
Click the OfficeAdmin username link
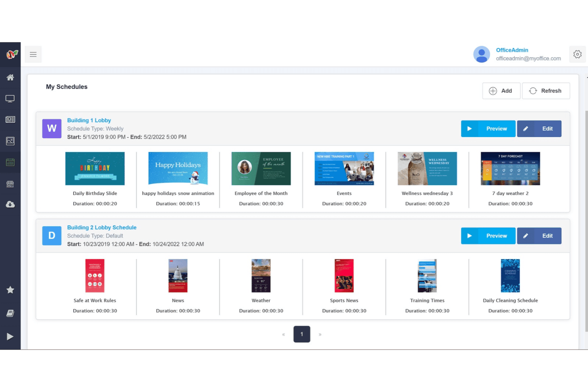[x=512, y=50]
